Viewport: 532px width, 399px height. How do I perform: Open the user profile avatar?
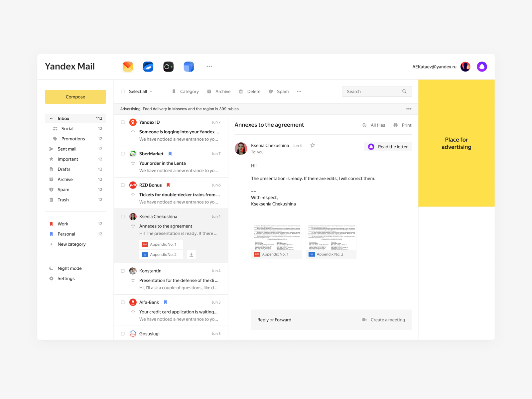coord(465,66)
